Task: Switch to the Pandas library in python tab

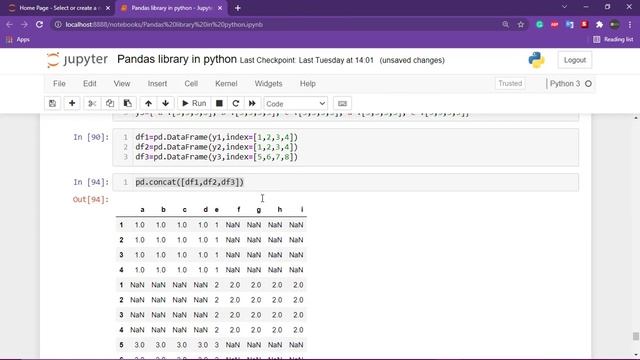Action: tap(171, 8)
